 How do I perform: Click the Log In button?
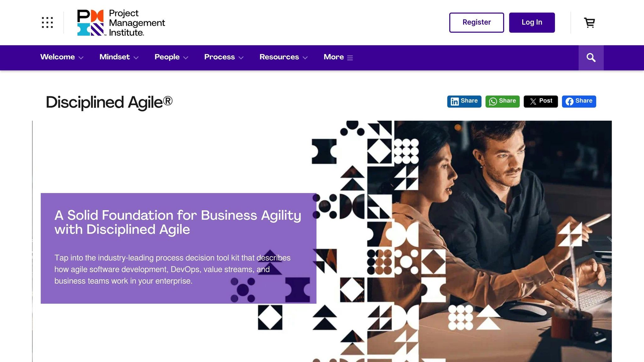pyautogui.click(x=532, y=23)
